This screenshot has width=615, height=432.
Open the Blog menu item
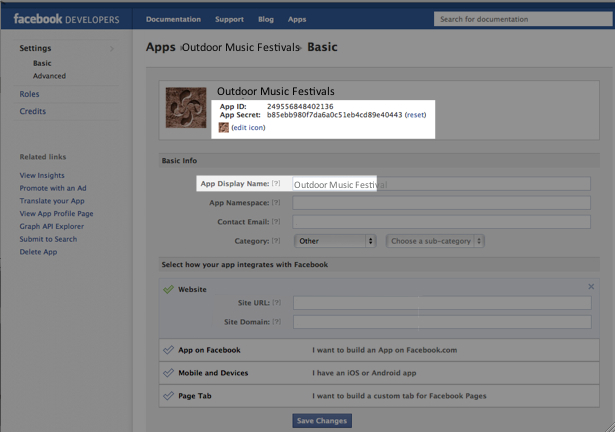pos(266,19)
